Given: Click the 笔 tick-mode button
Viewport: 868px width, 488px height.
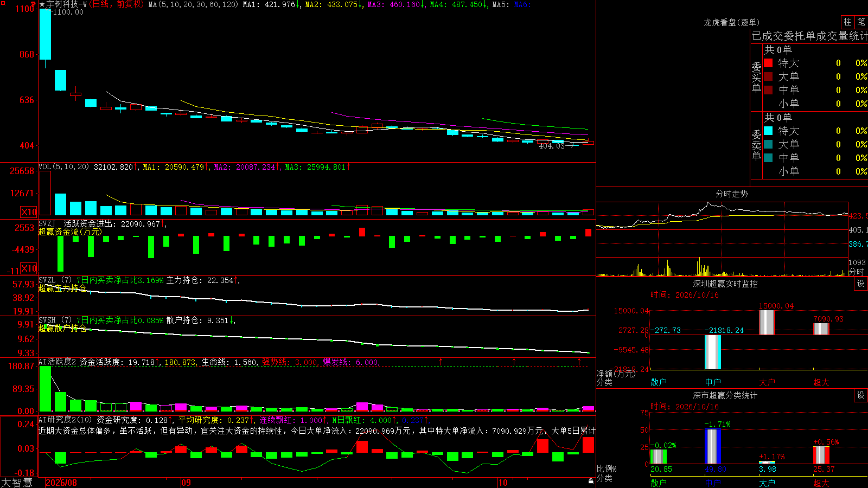Looking at the screenshot, I should (861, 22).
